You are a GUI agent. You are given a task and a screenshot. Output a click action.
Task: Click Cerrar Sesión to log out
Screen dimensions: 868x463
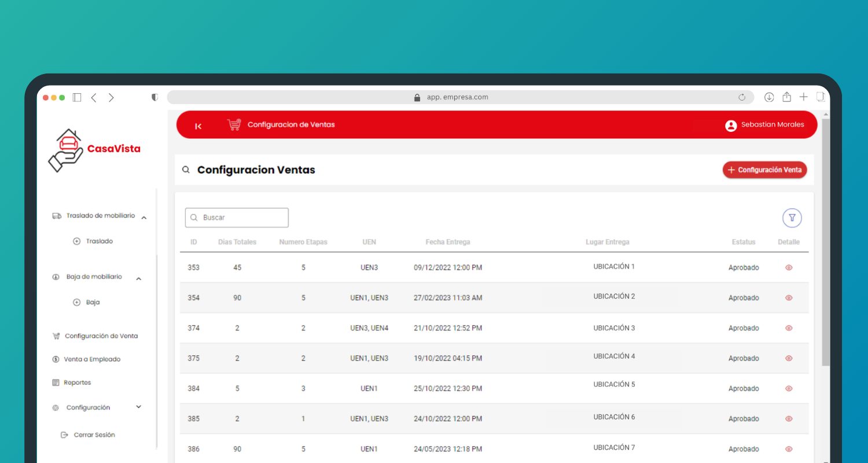pos(94,435)
